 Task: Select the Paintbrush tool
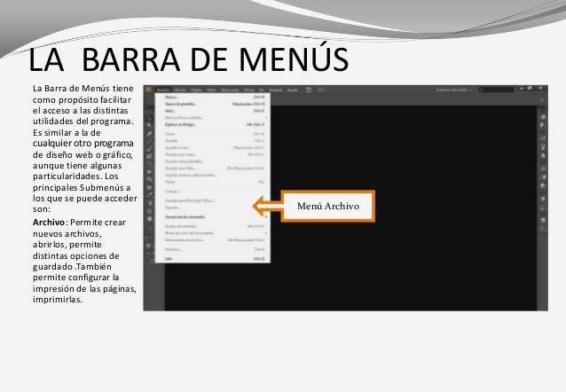coord(149,148)
